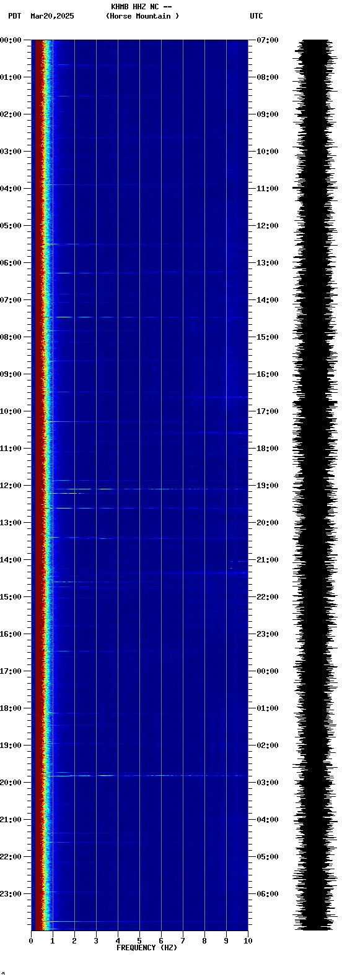Click the FREQUENCY (HZ) axis label
The width and height of the screenshot is (342, 980).
click(147, 948)
